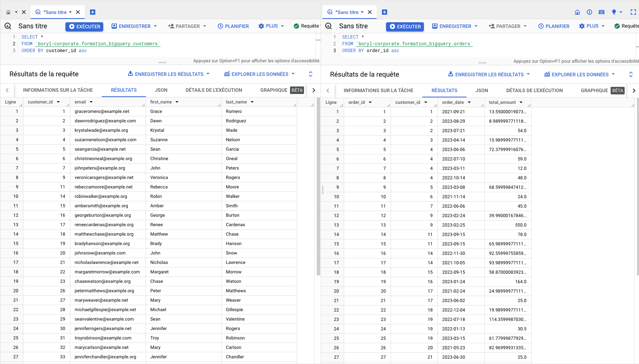Open GRAPHIQUE BÊTA tab in right pane
Viewport: 639px width, 364px height.
tap(602, 90)
